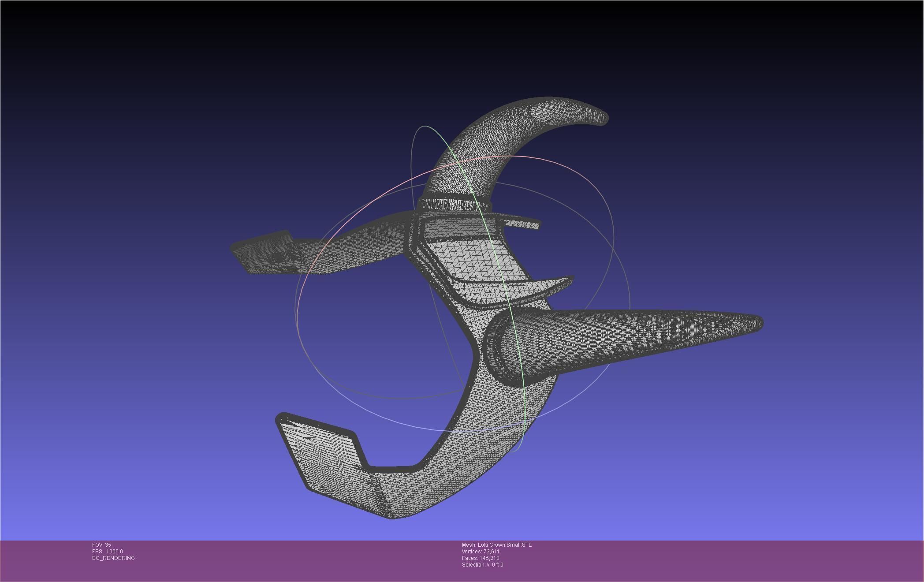Click the Vertices: 72,611 count
The image size is (924, 582).
pos(481,552)
